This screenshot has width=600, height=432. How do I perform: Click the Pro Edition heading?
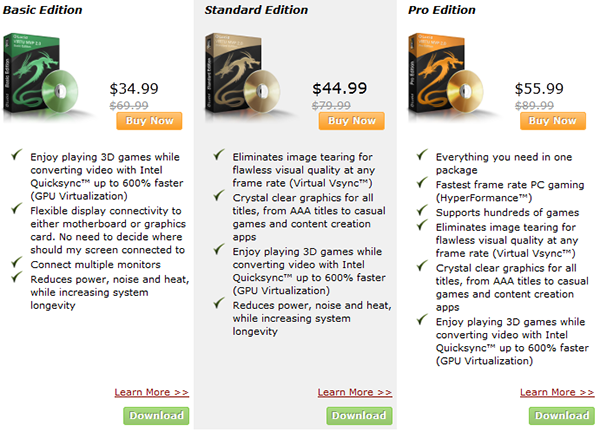[x=442, y=10]
